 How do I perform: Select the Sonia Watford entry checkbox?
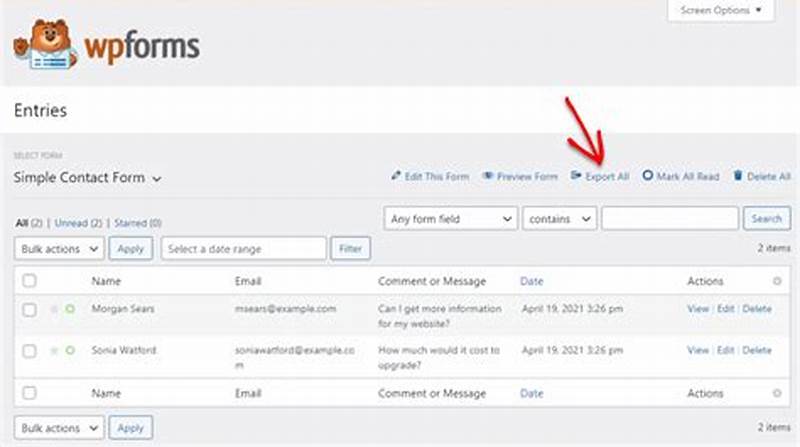coord(30,351)
